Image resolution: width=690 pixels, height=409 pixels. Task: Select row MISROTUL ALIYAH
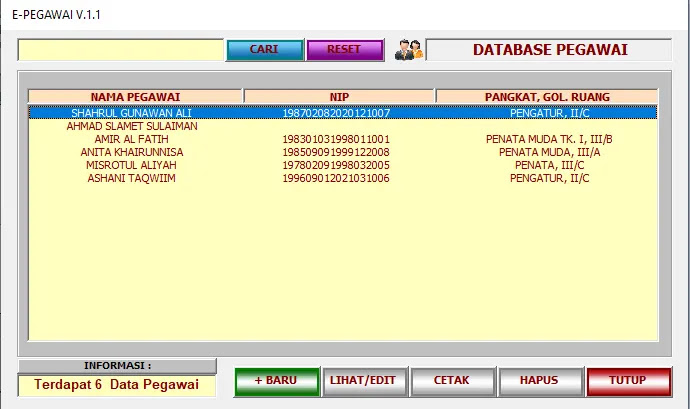[343, 165]
